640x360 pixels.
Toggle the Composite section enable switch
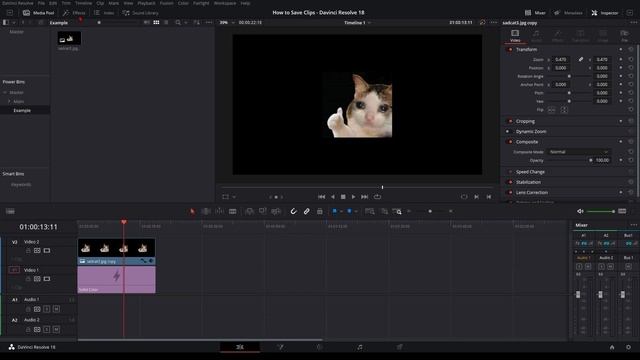pyautogui.click(x=510, y=142)
